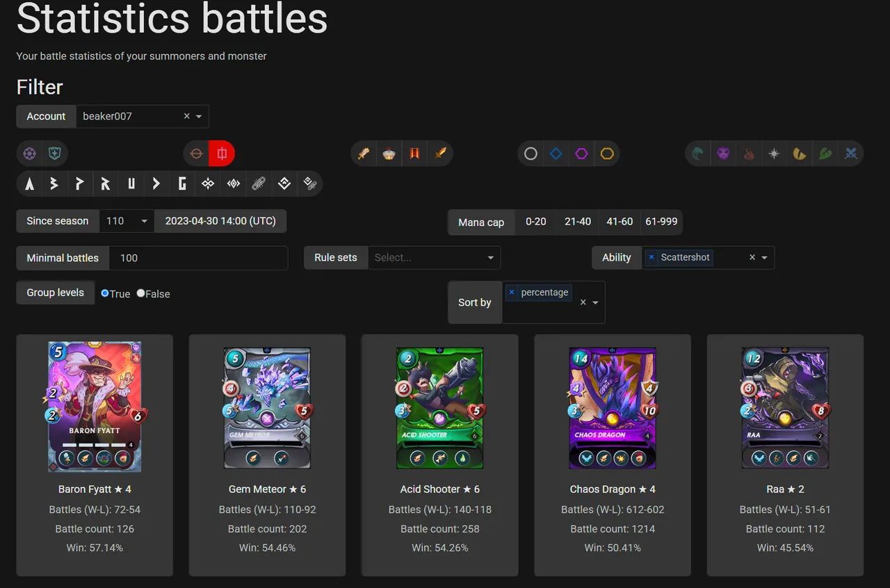
Task: Select the diamond-with-chain soulbound edition icon
Action: tap(309, 183)
